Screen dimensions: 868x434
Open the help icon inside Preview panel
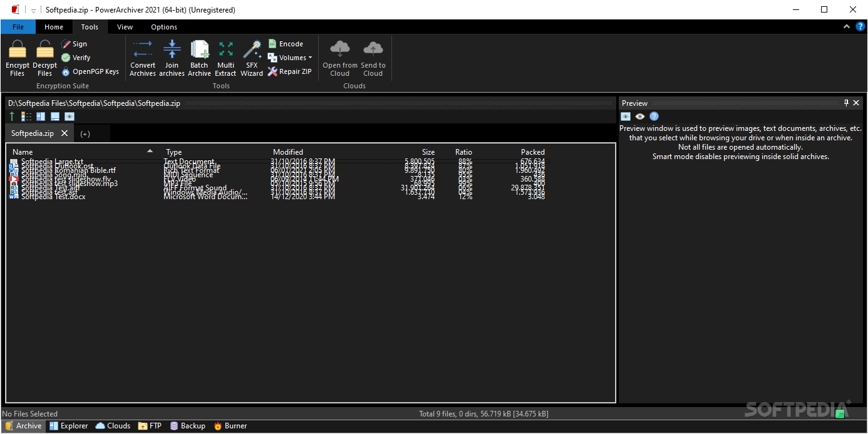(654, 116)
